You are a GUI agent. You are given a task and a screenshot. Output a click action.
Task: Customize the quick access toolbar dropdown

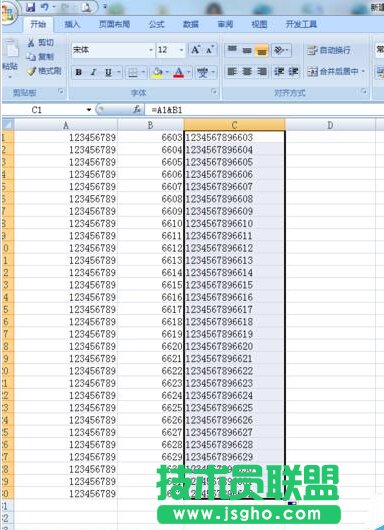coord(105,7)
